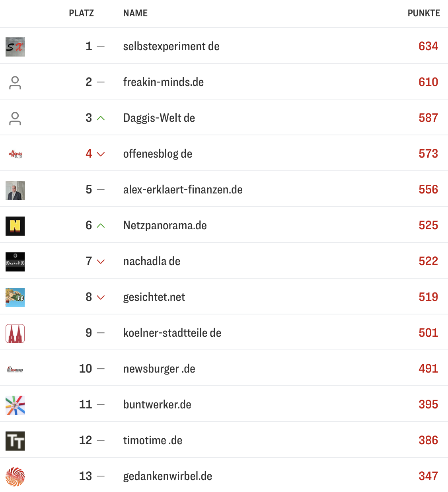The image size is (448, 492).
Task: Click the red down arrow beside rank 4
Action: [101, 154]
